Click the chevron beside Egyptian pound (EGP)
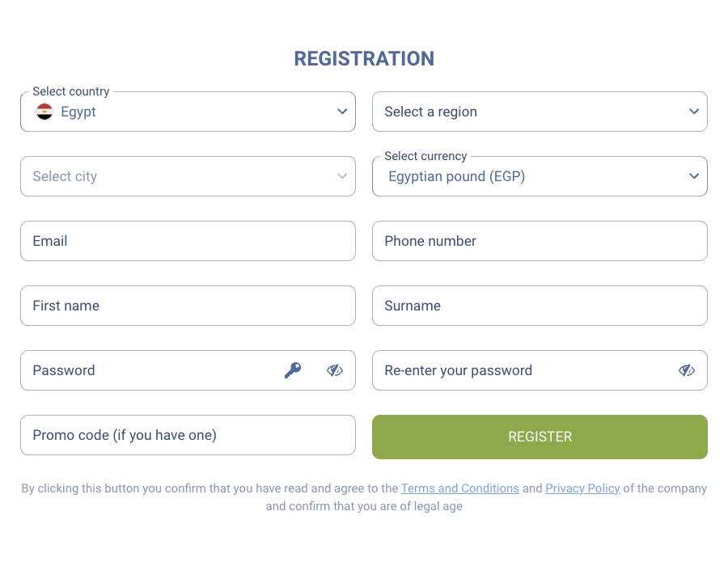 click(694, 175)
